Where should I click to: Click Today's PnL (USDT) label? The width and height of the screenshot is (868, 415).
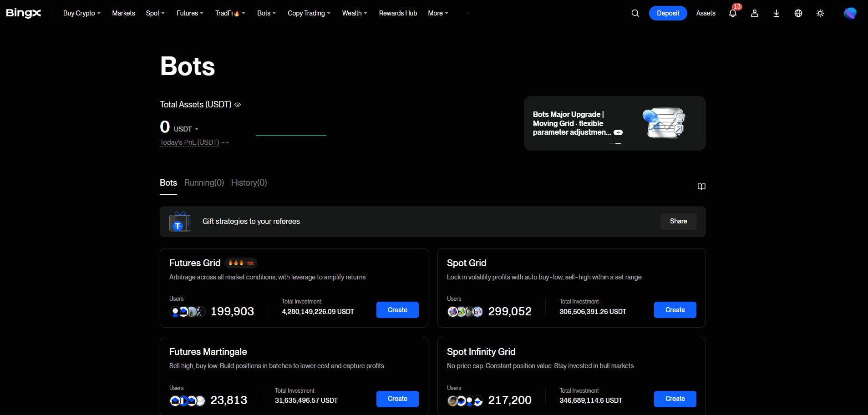pos(189,142)
